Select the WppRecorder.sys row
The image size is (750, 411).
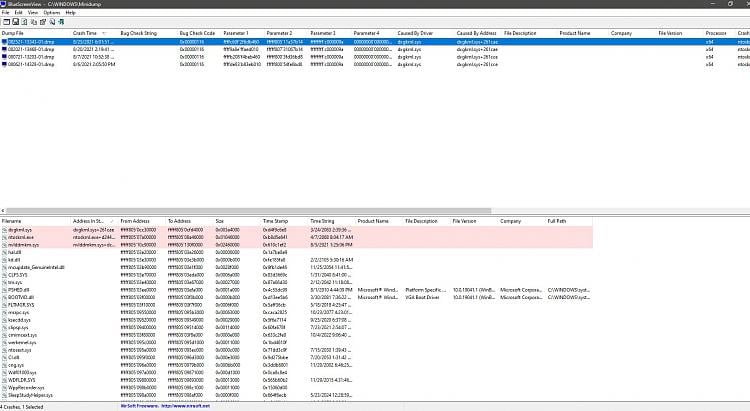pyautogui.click(x=296, y=388)
